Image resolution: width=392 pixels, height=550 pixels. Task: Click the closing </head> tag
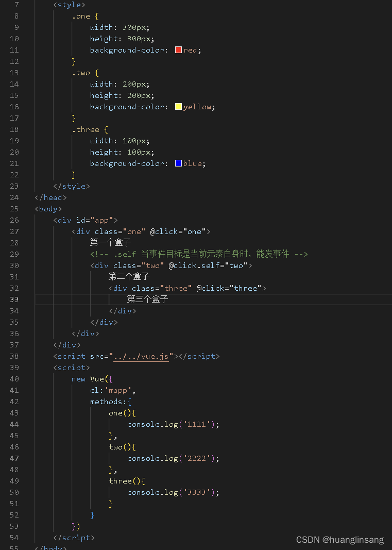51,197
